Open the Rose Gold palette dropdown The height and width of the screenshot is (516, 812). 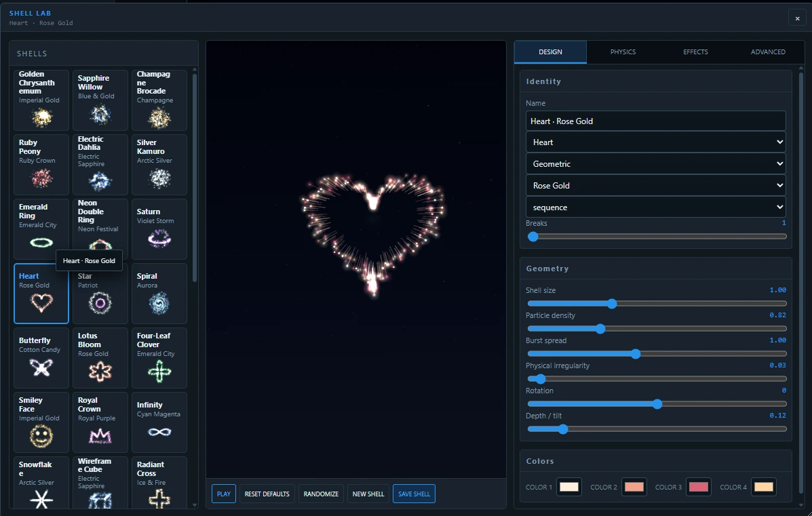(x=655, y=186)
